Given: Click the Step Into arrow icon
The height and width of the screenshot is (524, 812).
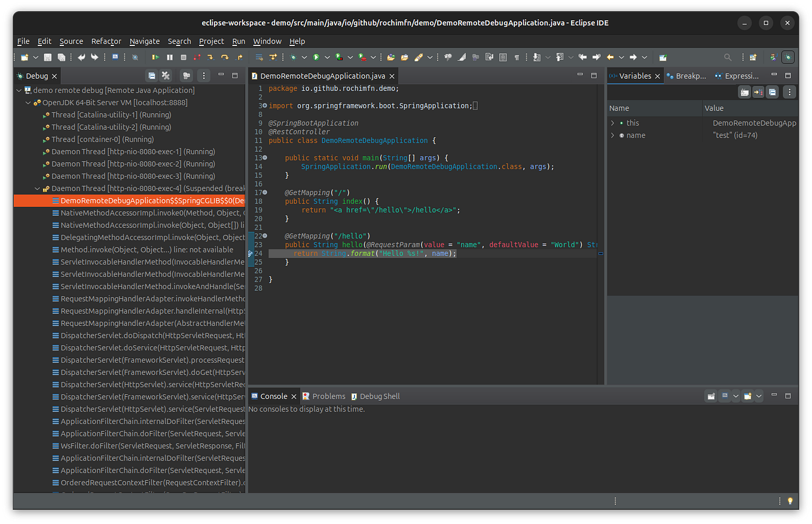Looking at the screenshot, I should 210,57.
